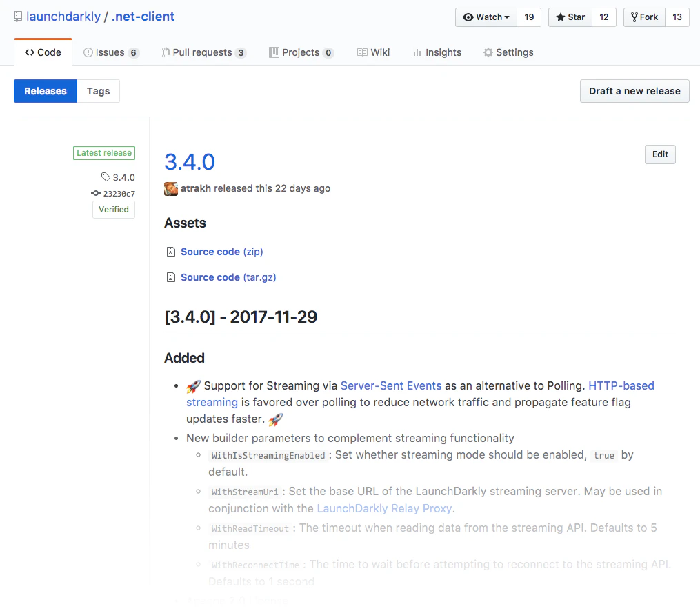Image resolution: width=700 pixels, height=611 pixels.
Task: Click the Verified badge on the release
Action: click(113, 209)
